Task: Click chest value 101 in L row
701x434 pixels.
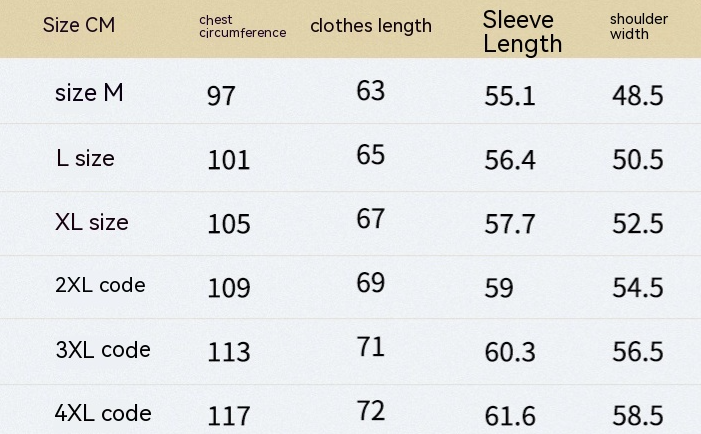Action: pyautogui.click(x=229, y=160)
